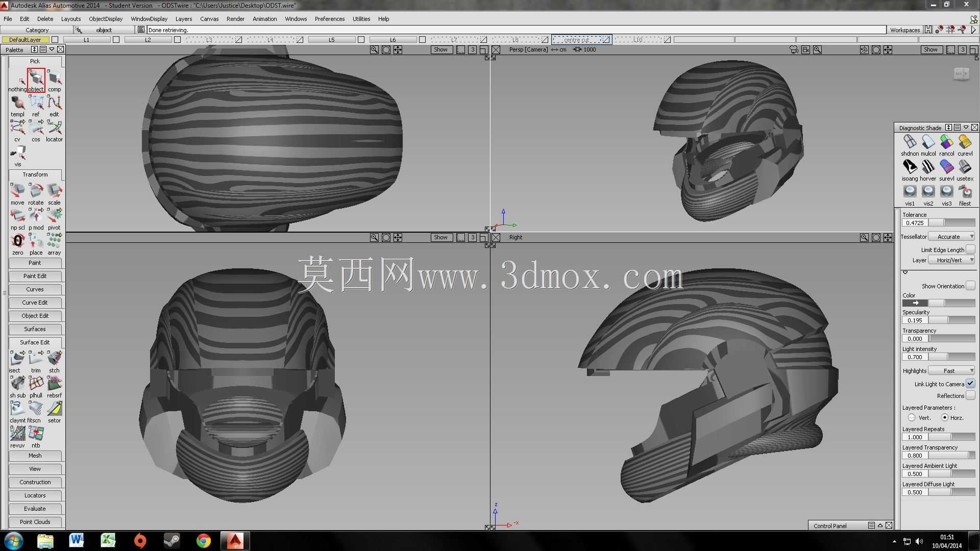The width and height of the screenshot is (980, 551).
Task: Select the Pick nothing tool
Action: pos(17,81)
